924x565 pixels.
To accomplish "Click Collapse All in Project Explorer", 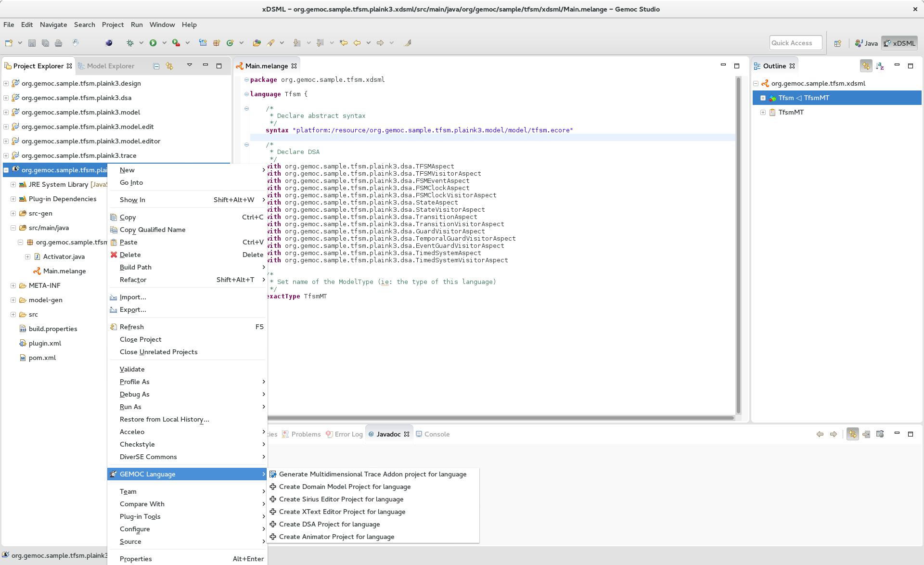I will pyautogui.click(x=156, y=66).
